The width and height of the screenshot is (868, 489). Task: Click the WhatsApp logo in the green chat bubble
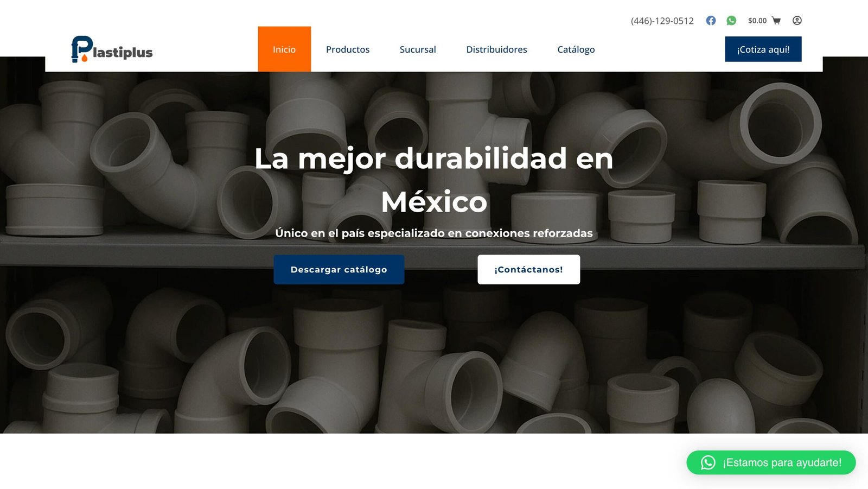pos(708,462)
